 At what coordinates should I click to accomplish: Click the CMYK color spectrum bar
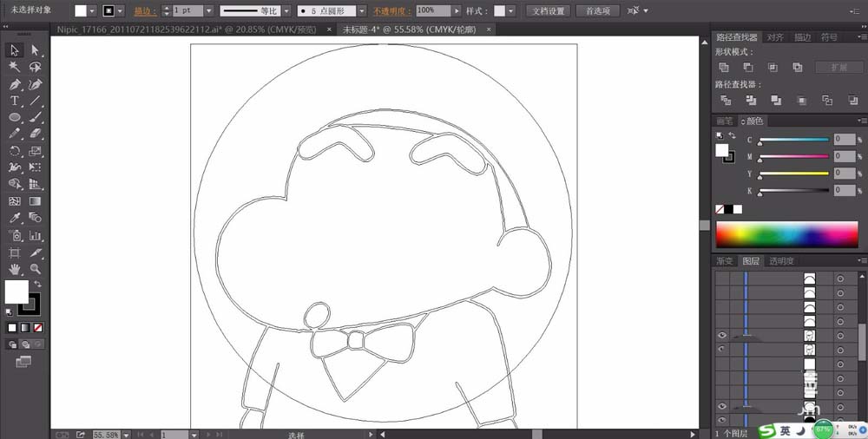click(x=786, y=234)
